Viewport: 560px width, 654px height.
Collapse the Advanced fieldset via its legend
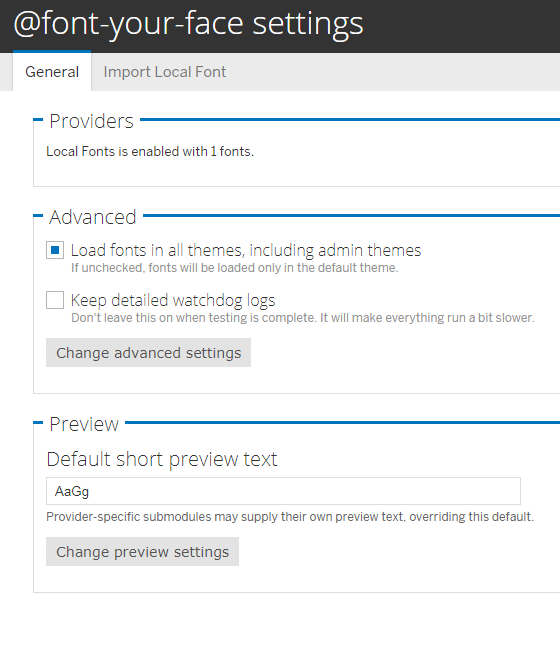coord(93,217)
